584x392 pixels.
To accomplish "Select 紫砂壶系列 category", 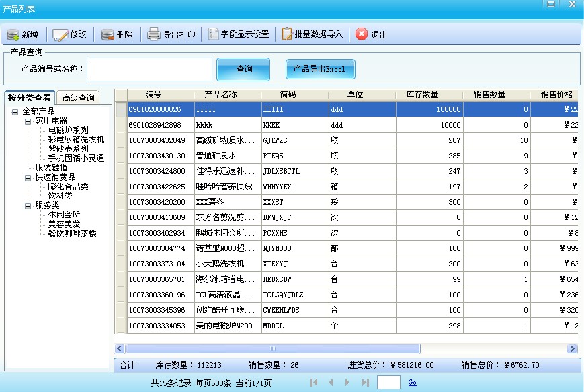I will [x=68, y=149].
